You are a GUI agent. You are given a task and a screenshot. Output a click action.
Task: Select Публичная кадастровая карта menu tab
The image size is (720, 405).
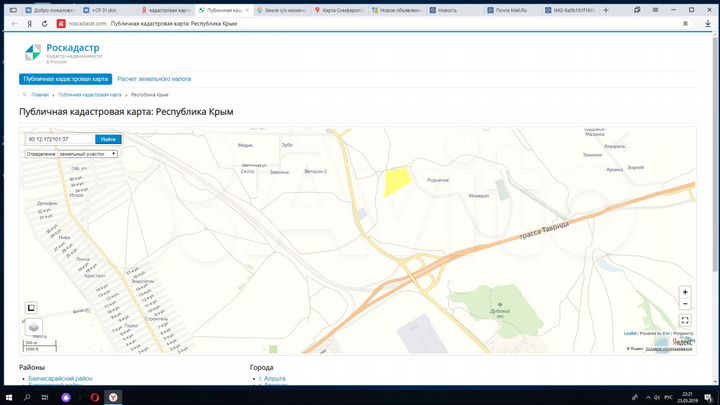pos(65,78)
